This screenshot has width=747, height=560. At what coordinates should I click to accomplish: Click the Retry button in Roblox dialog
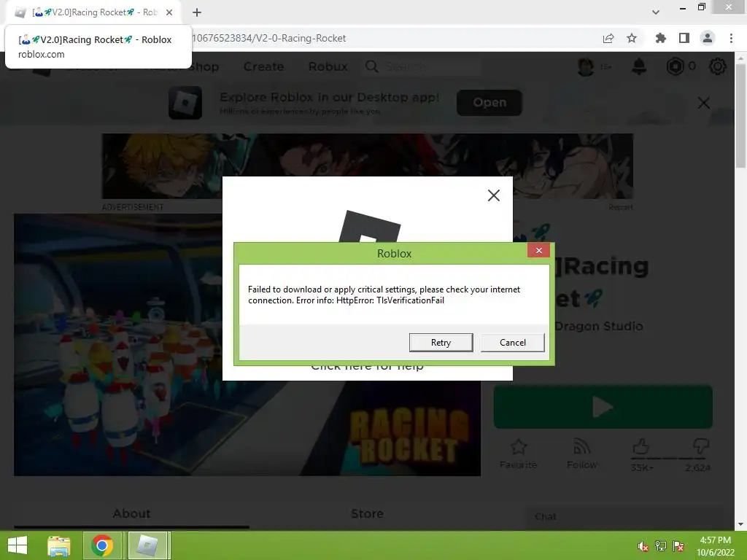coord(441,343)
